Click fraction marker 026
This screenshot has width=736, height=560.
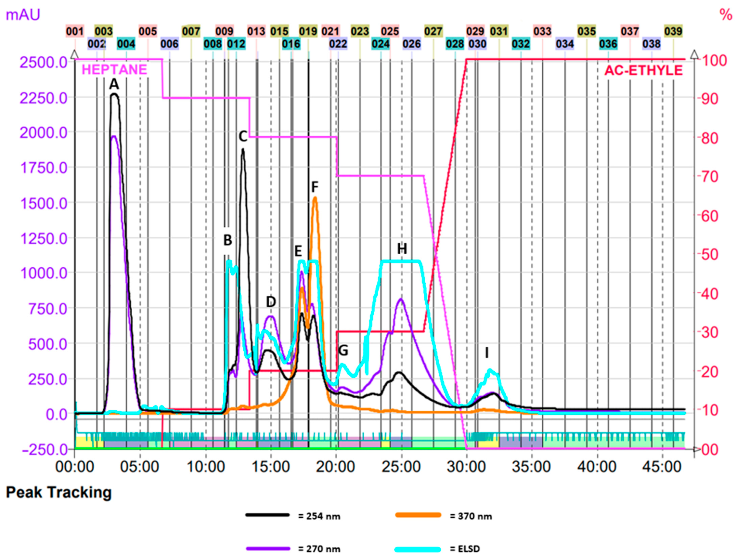pos(412,44)
